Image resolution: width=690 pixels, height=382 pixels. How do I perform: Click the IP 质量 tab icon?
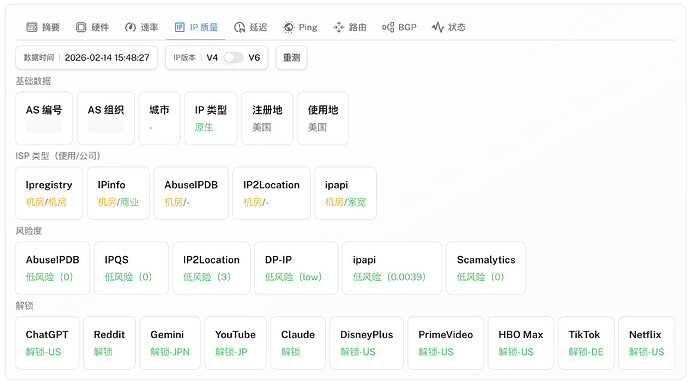click(180, 27)
